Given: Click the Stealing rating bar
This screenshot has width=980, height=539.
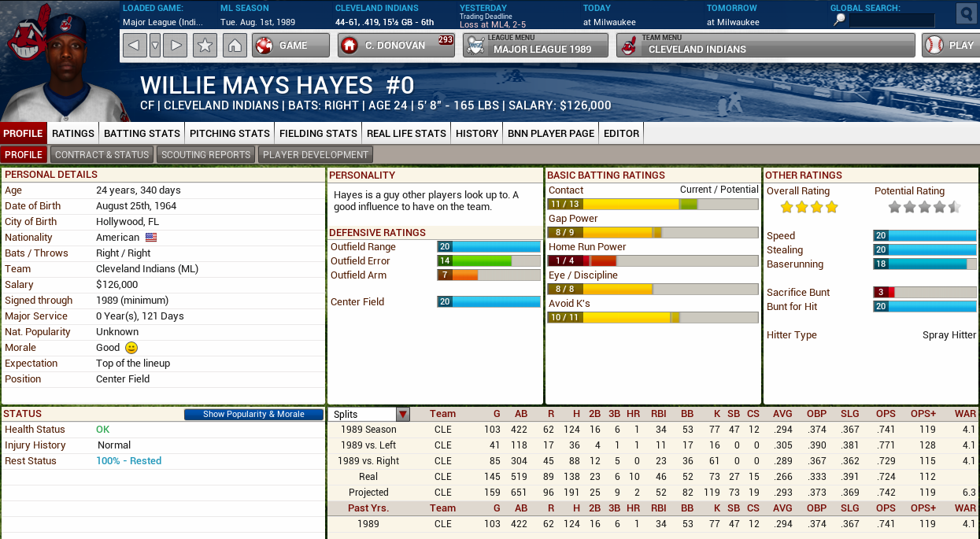Looking at the screenshot, I should click(925, 249).
